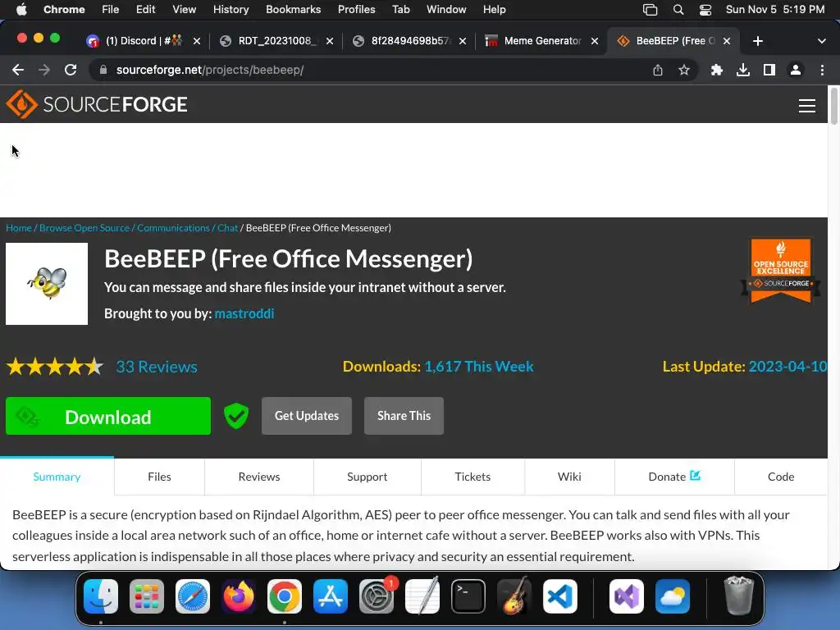The image size is (840, 630).
Task: Bookmark this page with the star icon
Action: coord(684,70)
